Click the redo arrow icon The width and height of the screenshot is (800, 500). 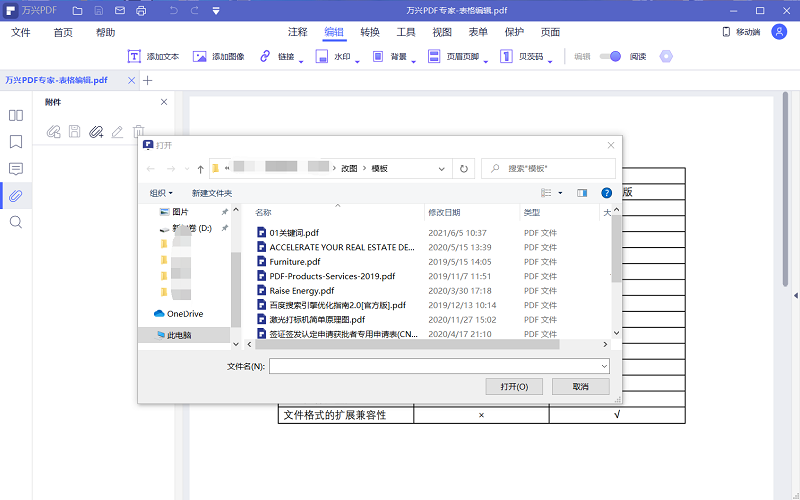click(194, 11)
